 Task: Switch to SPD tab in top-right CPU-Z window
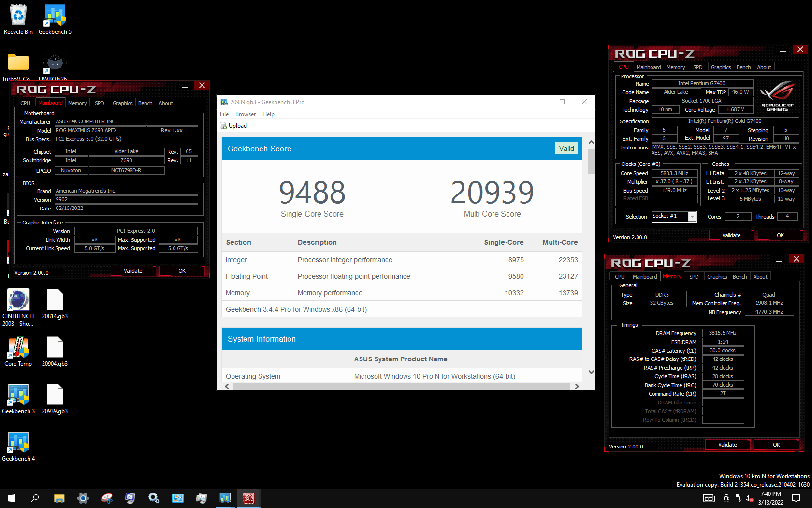698,67
